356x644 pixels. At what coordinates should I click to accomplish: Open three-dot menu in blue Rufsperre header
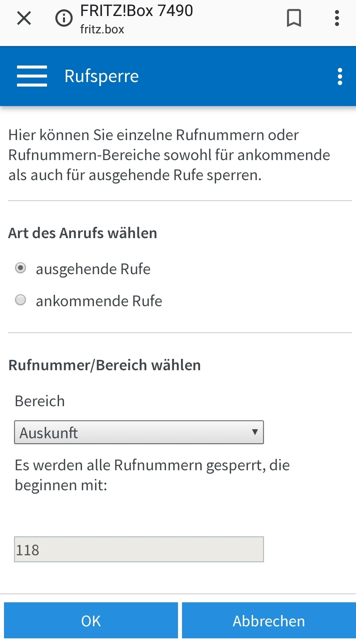pyautogui.click(x=340, y=77)
